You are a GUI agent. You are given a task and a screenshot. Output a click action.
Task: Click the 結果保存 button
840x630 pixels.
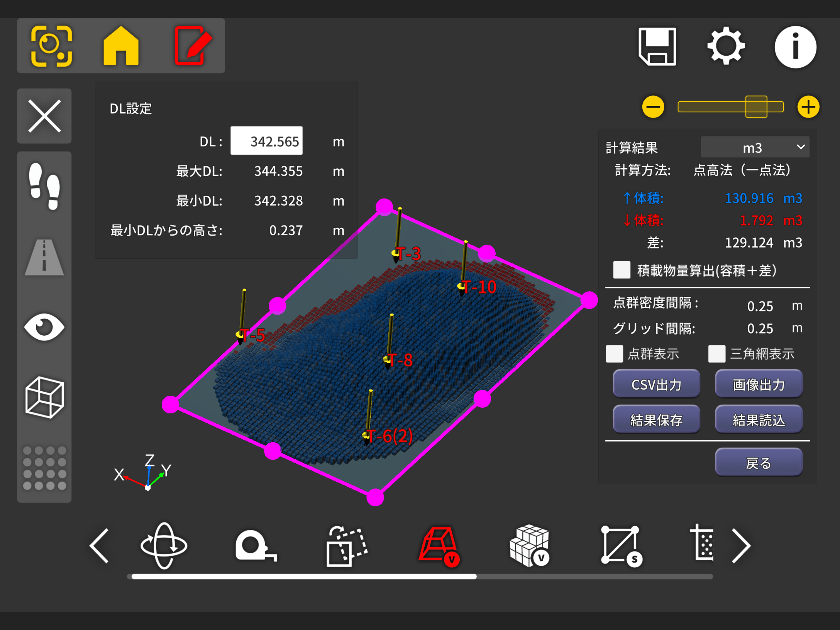click(656, 419)
